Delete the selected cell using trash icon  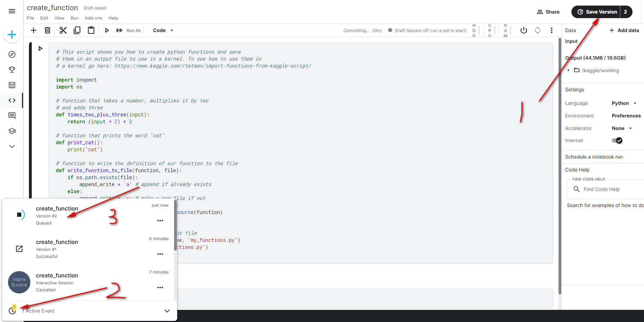click(47, 30)
